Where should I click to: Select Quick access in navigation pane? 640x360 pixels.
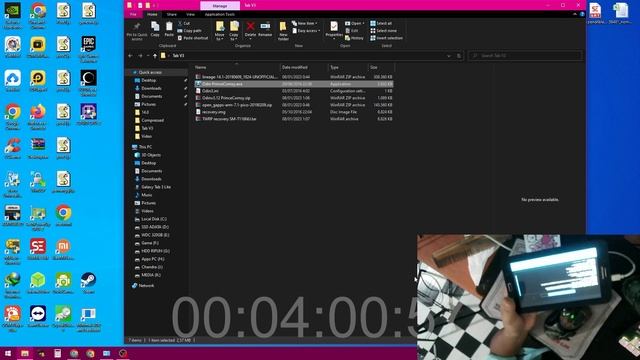pyautogui.click(x=150, y=72)
